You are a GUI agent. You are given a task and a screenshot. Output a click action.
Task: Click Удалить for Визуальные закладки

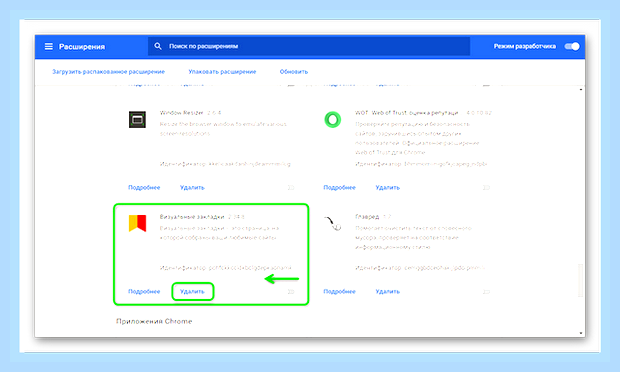tap(192, 291)
